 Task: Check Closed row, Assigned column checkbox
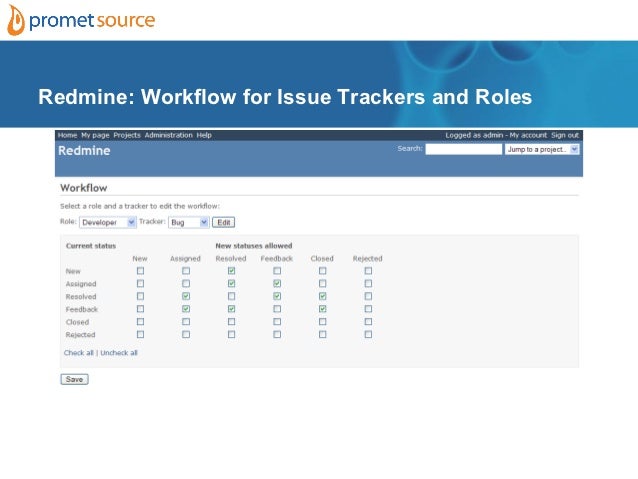(x=186, y=322)
